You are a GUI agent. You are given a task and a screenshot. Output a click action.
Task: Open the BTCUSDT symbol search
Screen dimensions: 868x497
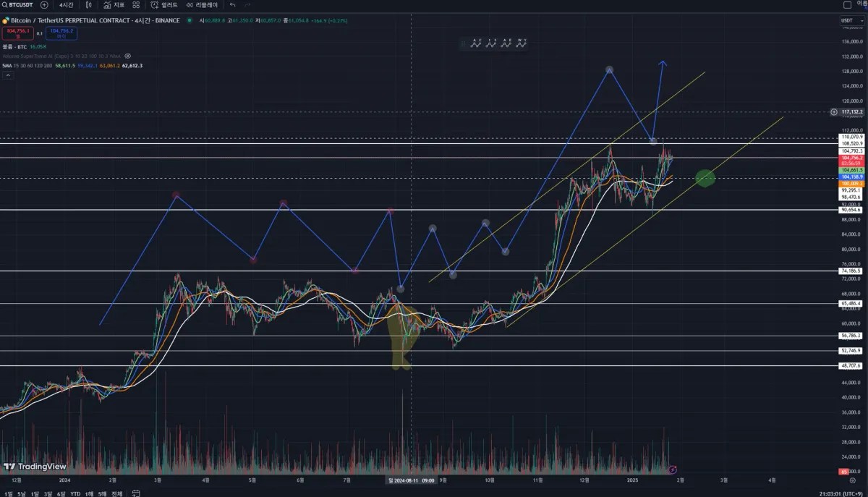point(20,4)
